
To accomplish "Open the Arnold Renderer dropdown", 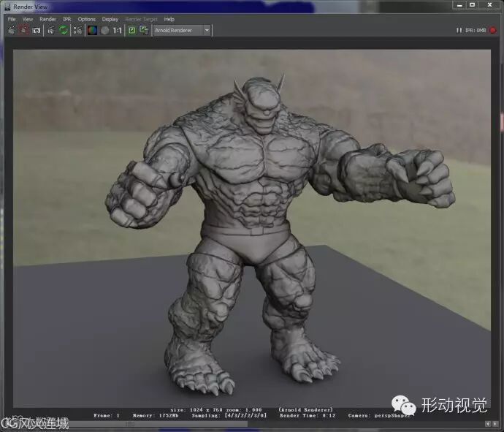I will (x=182, y=31).
